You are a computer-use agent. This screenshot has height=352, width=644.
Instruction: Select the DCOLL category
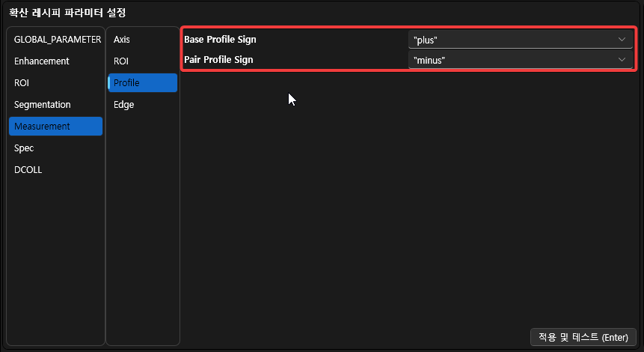28,169
